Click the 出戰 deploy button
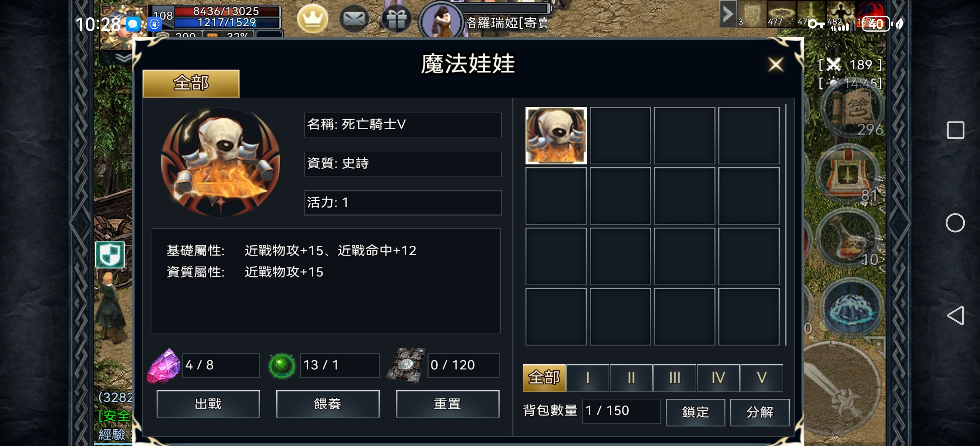This screenshot has width=980, height=446. 208,404
